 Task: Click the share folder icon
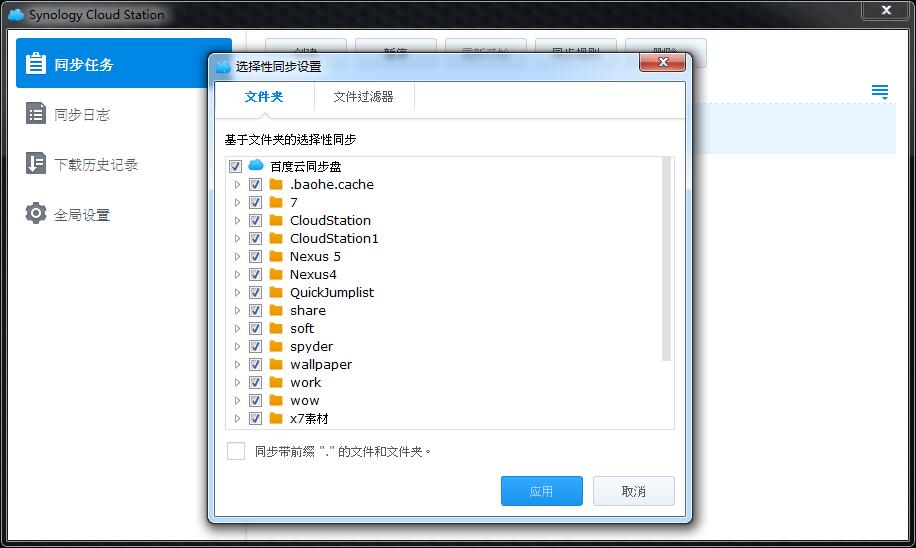click(x=276, y=310)
